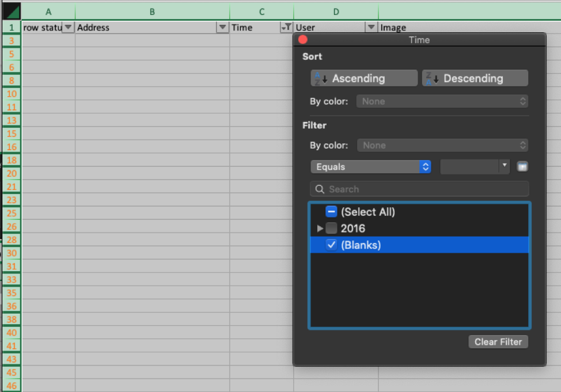The image size is (561, 392).
Task: Click the date picker icon beside the filter value
Action: (x=522, y=166)
